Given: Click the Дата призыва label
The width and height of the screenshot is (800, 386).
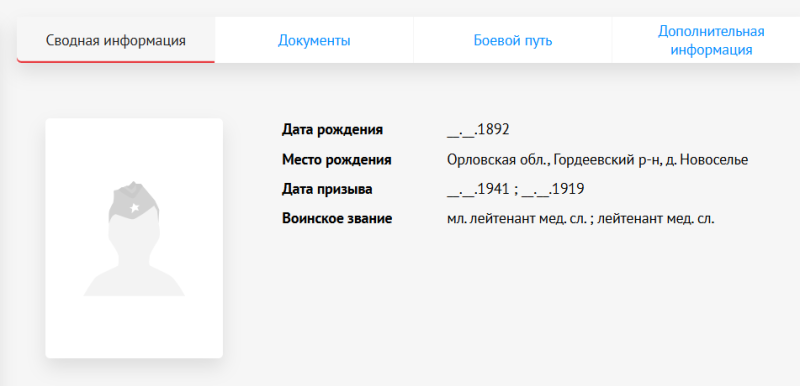Looking at the screenshot, I should (x=327, y=189).
